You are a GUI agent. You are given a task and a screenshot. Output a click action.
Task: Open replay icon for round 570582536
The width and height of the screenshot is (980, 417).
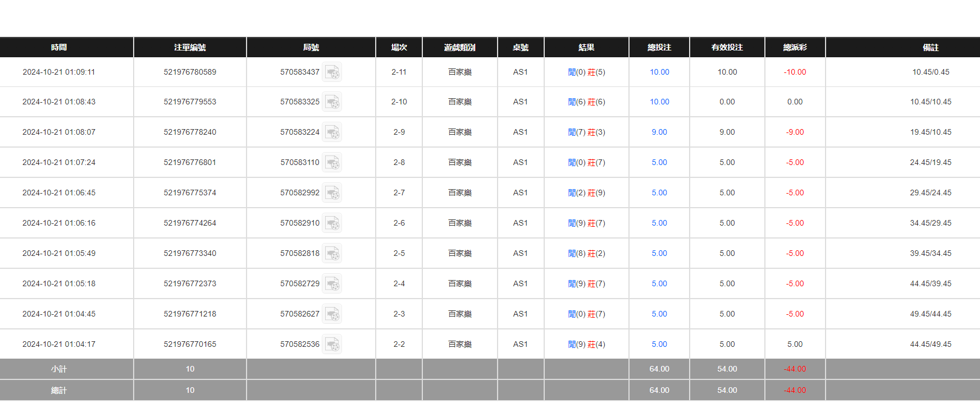332,345
